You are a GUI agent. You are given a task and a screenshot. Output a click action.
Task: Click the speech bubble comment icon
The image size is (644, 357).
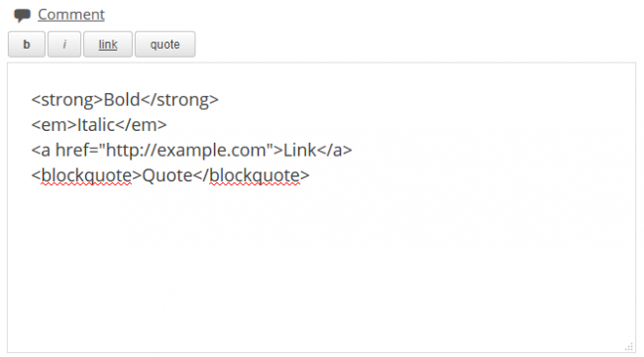22,15
